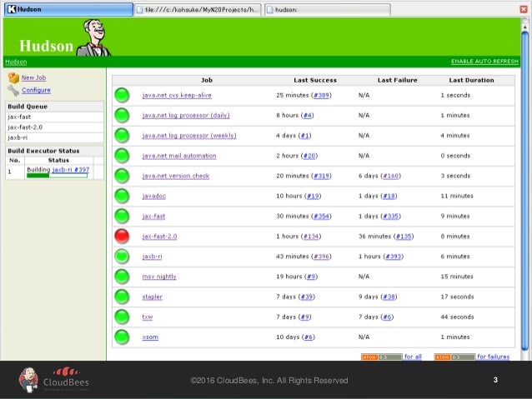Image resolution: width=532 pixels, height=399 pixels.
Task: Open last success build #396 of jaxb-ri
Action: pyautogui.click(x=321, y=257)
